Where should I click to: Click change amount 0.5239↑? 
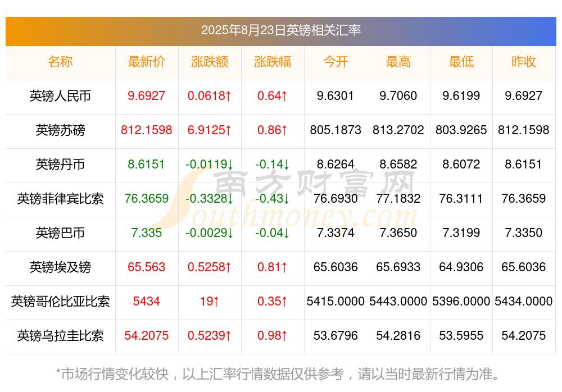click(x=210, y=336)
